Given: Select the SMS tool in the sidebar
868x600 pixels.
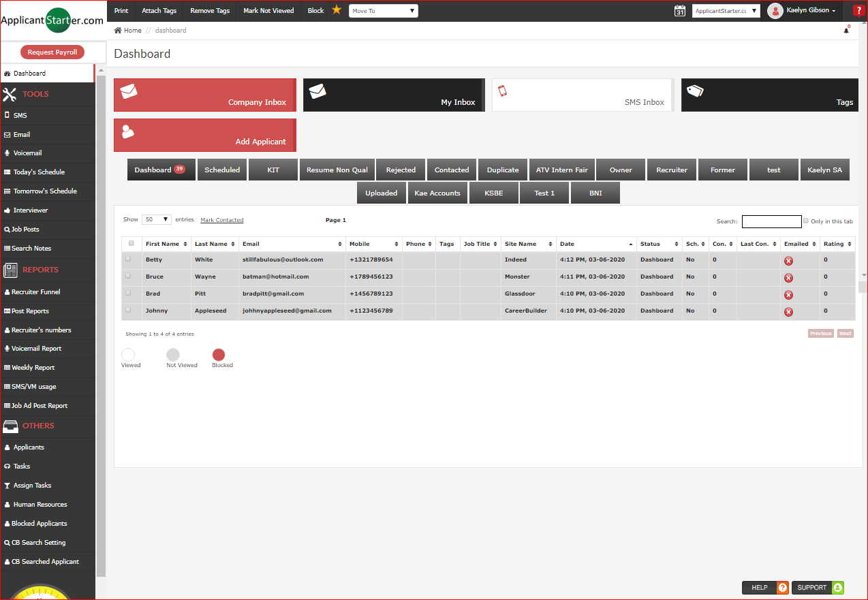Looking at the screenshot, I should tap(20, 115).
